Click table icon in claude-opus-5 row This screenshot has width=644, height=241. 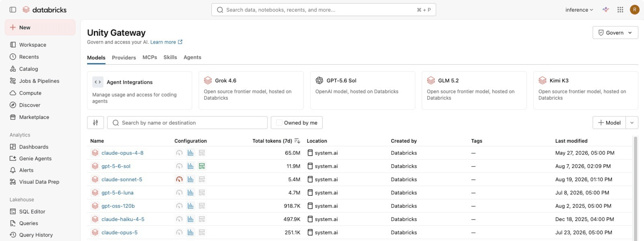[x=202, y=233]
